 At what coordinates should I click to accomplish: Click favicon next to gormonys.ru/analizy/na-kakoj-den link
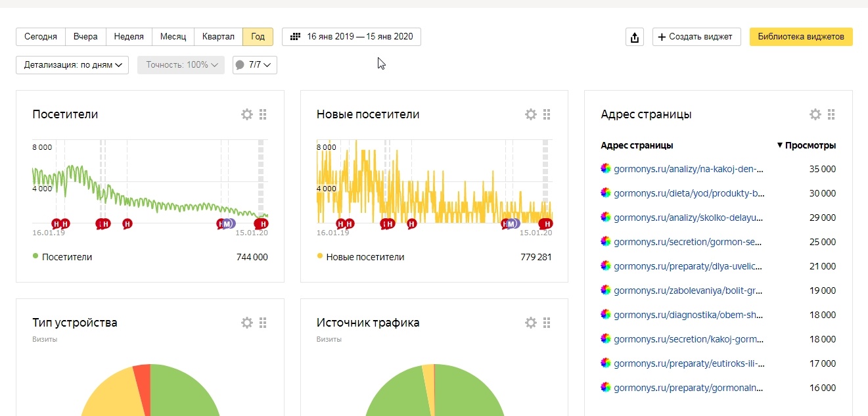tap(606, 168)
